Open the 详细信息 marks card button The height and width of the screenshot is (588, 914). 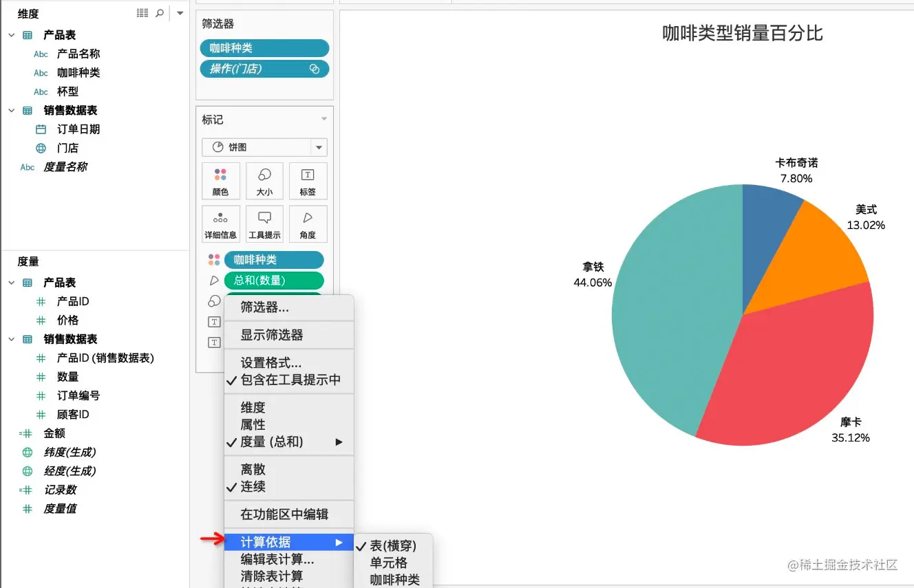(221, 224)
